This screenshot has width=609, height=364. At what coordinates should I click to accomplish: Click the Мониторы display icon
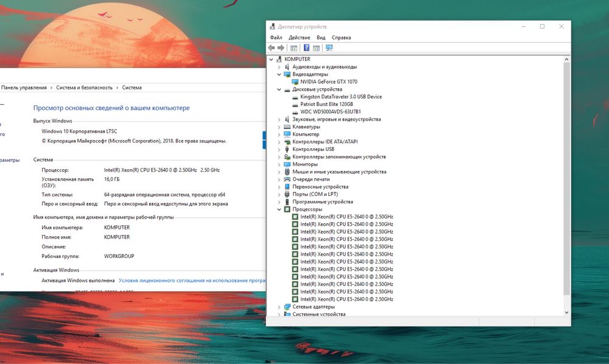click(x=287, y=164)
